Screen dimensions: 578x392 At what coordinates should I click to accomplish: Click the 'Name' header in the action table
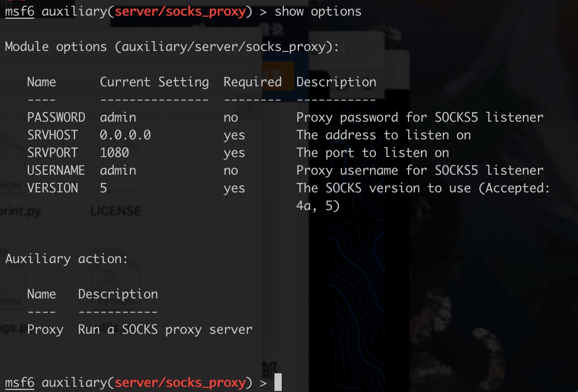pos(41,294)
